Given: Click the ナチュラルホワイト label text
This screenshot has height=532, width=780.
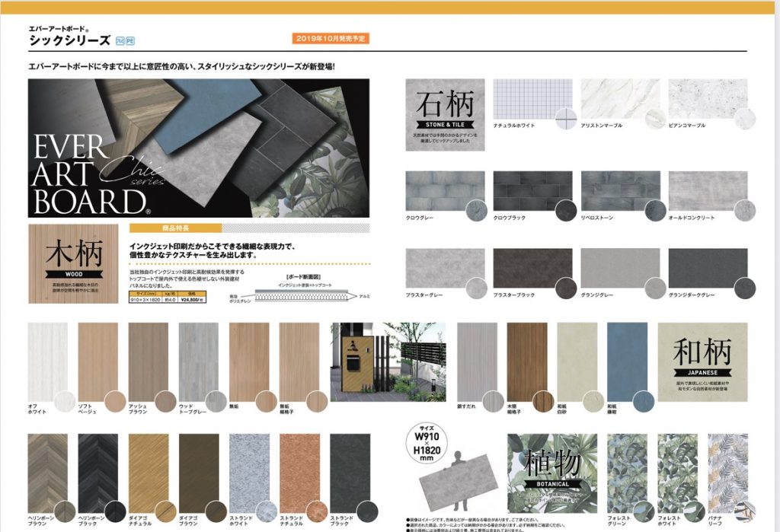Looking at the screenshot, I should 514,126.
